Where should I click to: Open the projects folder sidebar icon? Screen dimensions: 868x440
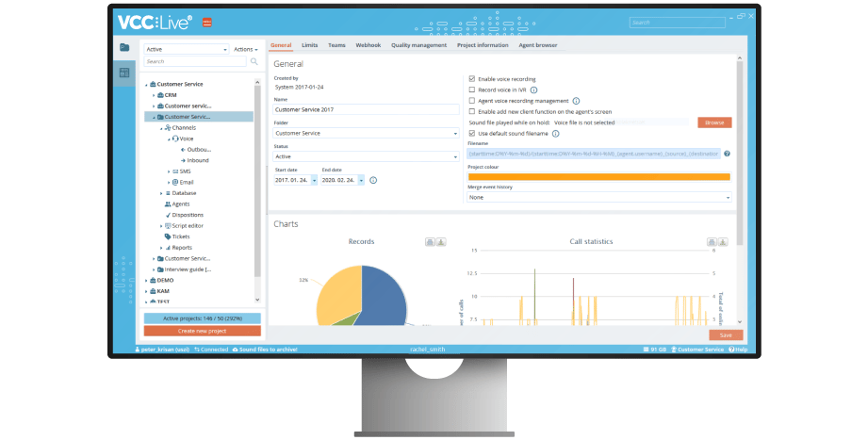coord(123,47)
